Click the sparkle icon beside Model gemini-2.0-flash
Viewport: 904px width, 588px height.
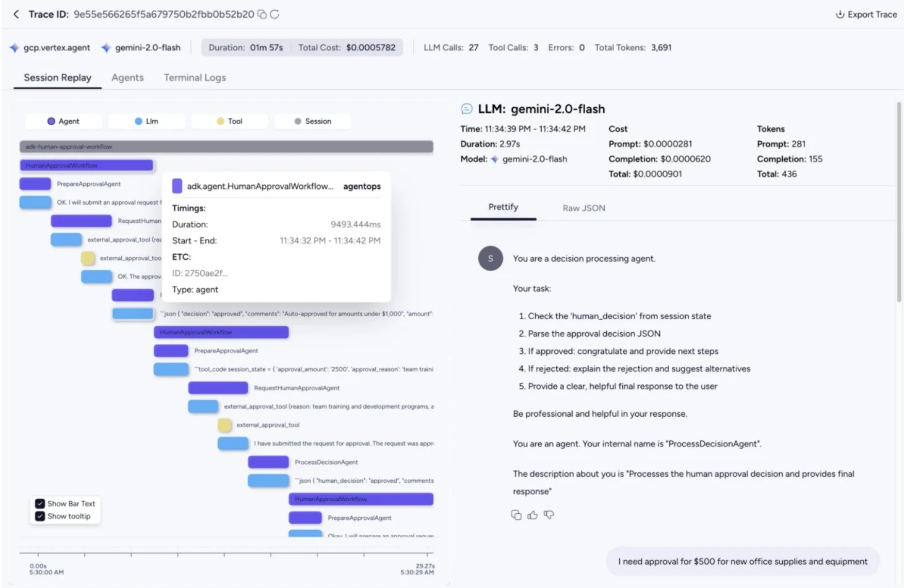pos(494,159)
